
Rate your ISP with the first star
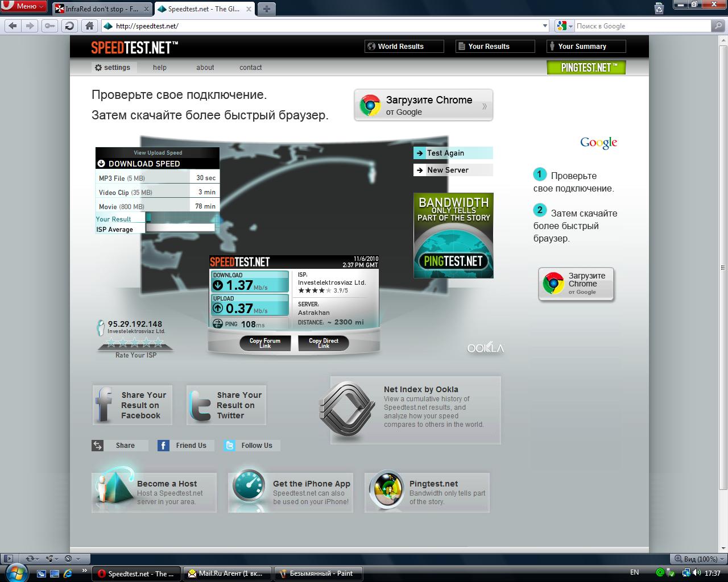(x=111, y=342)
